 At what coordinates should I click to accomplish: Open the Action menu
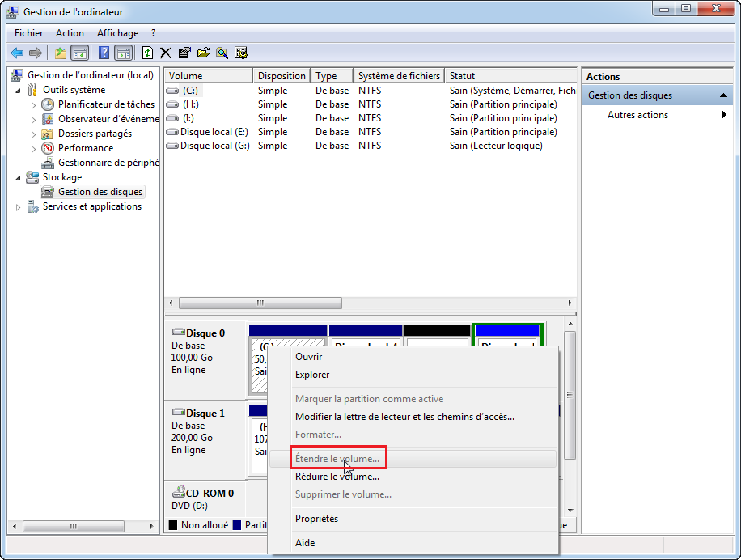(70, 33)
